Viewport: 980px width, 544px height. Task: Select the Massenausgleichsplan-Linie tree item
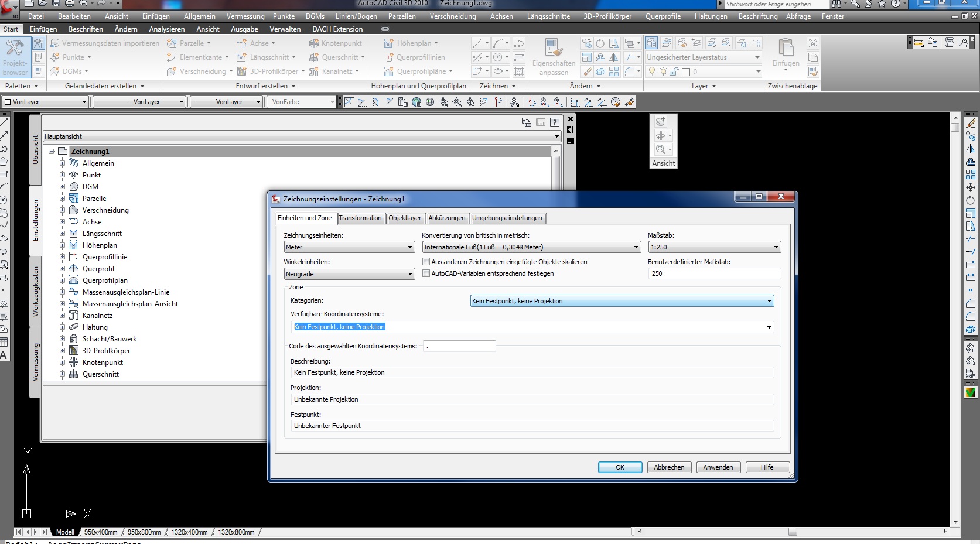pos(126,292)
